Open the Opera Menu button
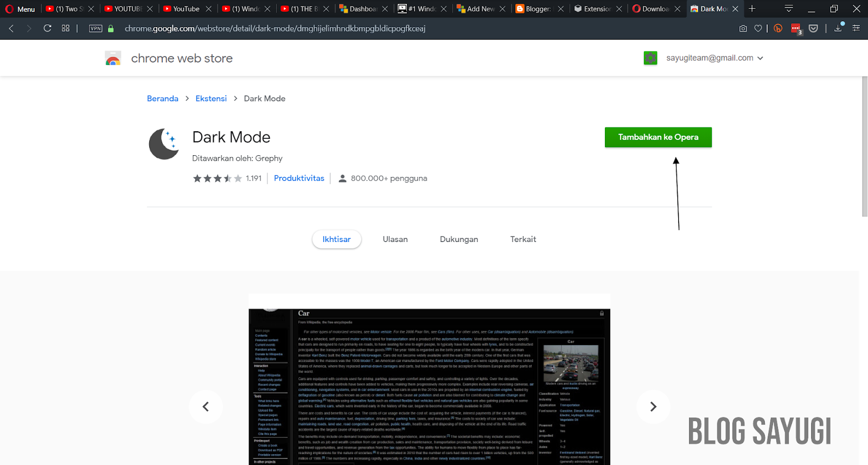 coord(20,9)
